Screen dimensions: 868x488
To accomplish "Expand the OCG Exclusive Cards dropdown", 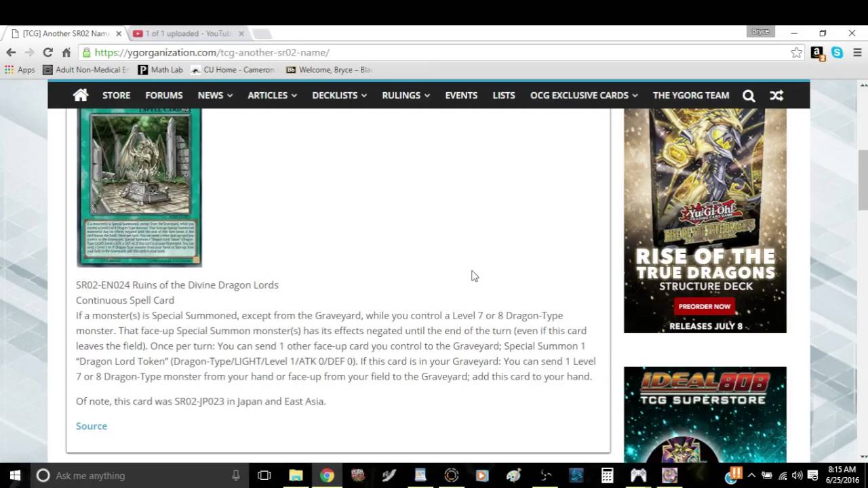I will click(584, 96).
